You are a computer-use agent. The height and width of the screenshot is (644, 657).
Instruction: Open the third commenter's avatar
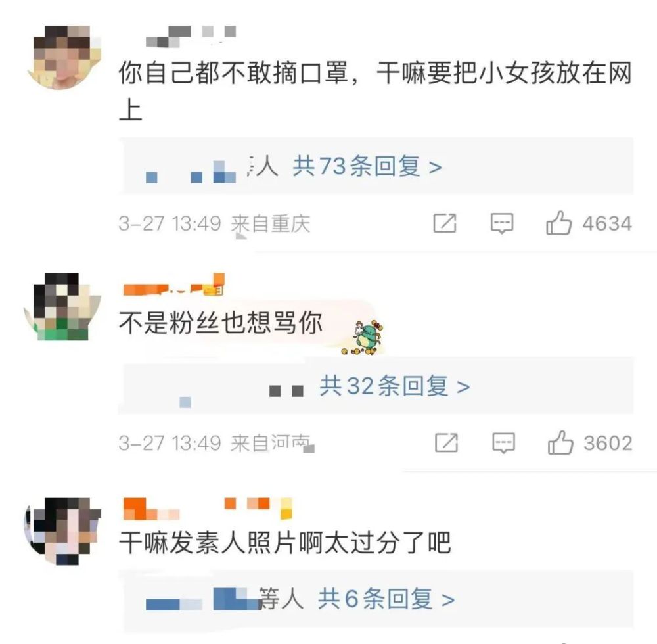pyautogui.click(x=63, y=531)
